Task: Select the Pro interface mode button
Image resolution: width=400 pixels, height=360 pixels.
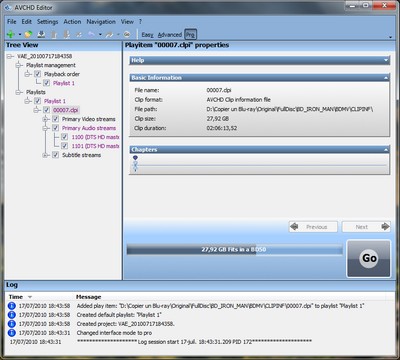Action: pos(190,34)
